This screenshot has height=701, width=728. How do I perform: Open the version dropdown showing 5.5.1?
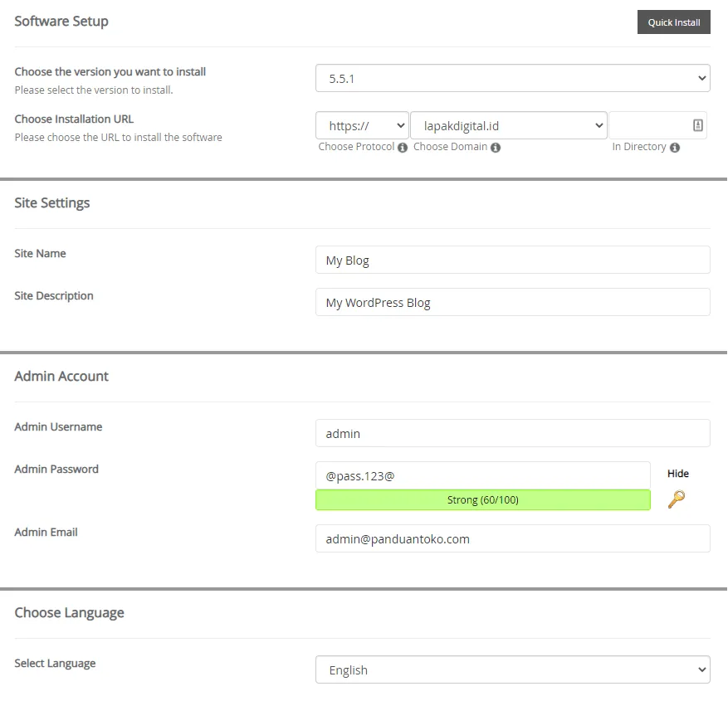(x=512, y=77)
